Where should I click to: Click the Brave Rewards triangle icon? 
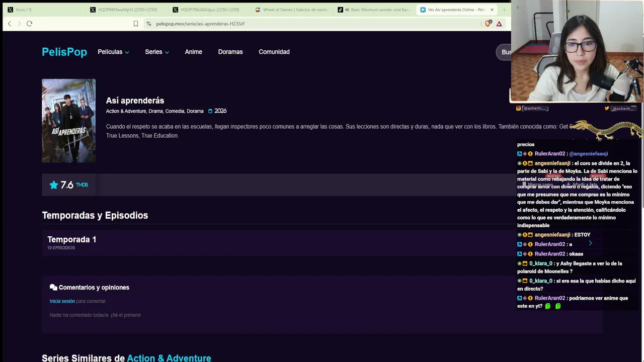499,24
